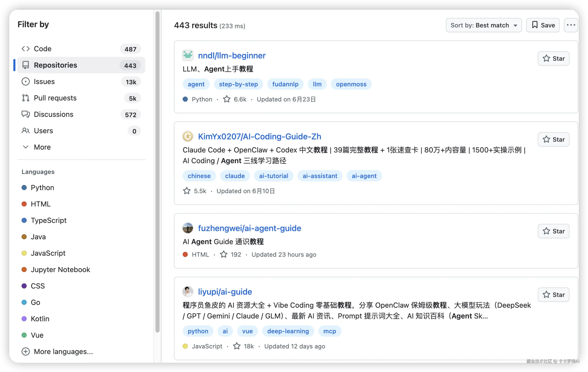588x372 pixels.
Task: Click star count icon showing 192
Action: tap(224, 254)
